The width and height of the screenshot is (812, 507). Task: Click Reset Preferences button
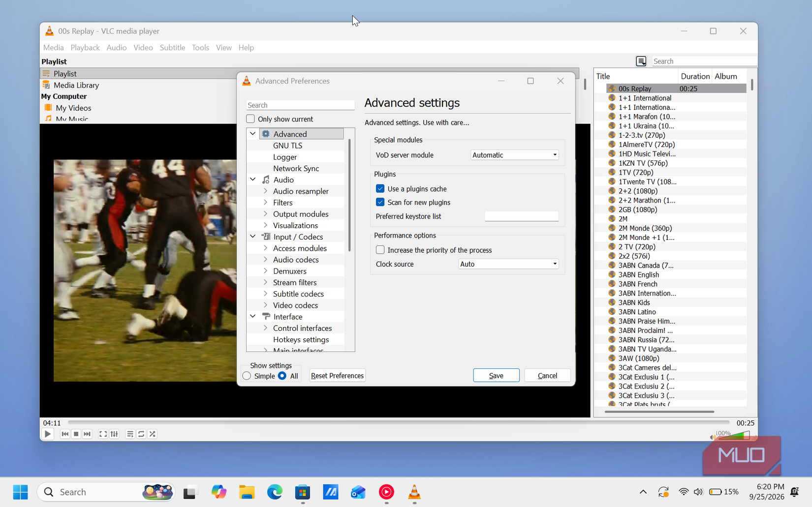click(337, 375)
